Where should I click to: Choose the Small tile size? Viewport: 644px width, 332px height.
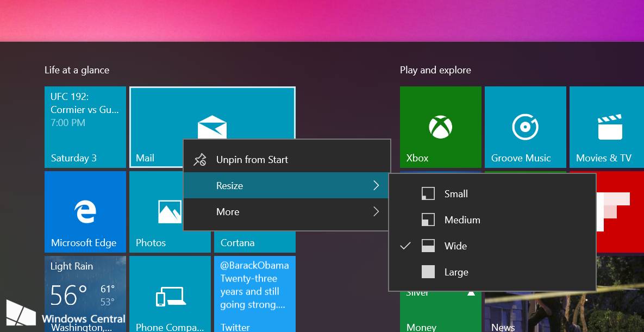[x=456, y=193]
